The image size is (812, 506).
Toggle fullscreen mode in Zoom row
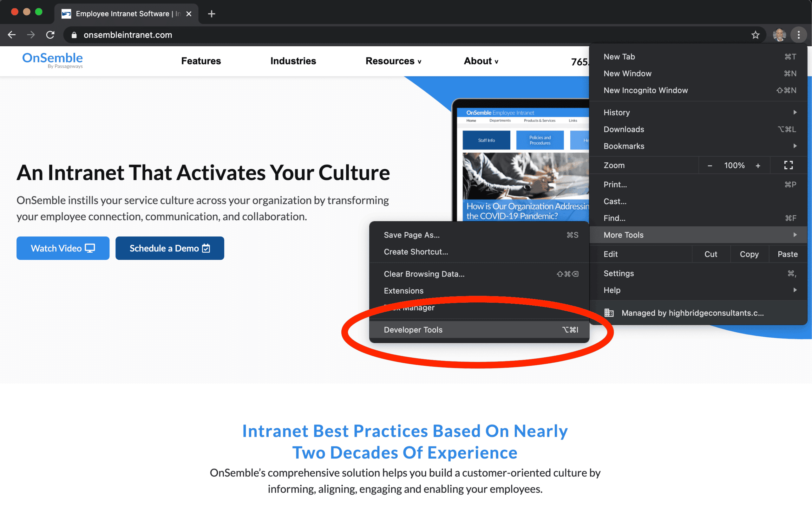[x=788, y=165]
